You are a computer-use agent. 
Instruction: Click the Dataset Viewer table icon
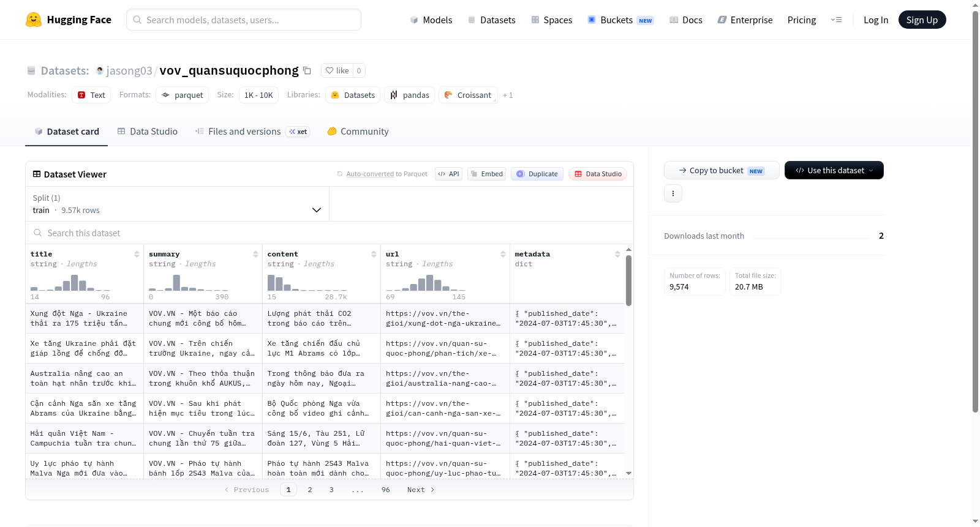[x=37, y=174]
